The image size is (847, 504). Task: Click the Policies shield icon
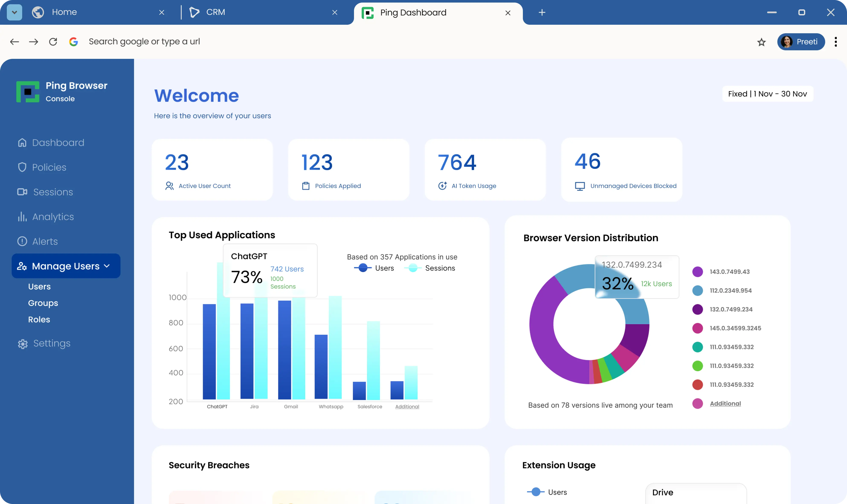[22, 167]
